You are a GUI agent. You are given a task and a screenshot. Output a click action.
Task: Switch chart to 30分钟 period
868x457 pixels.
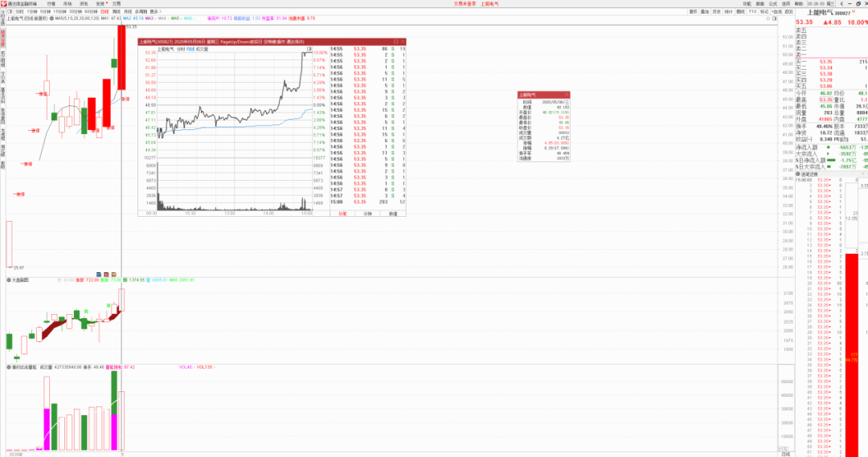[76, 11]
